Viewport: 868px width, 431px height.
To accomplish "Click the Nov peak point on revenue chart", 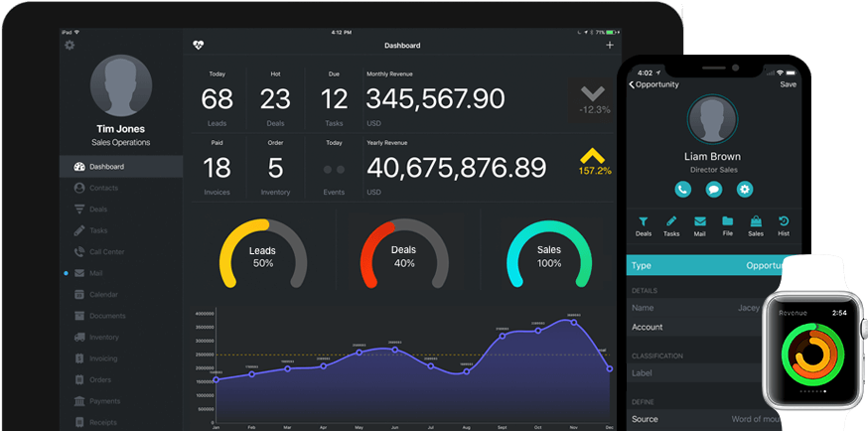I will pos(574,322).
